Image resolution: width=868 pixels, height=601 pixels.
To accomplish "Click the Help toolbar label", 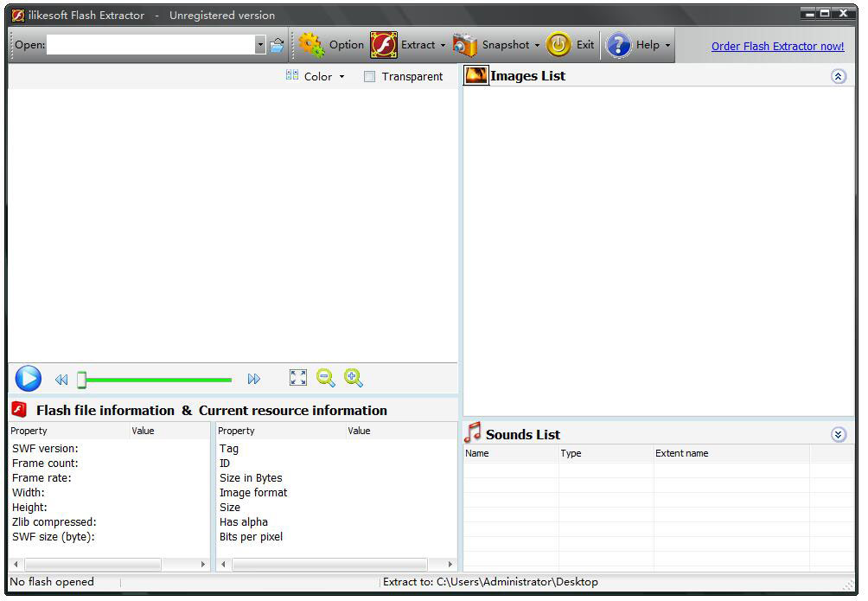I will click(648, 45).
